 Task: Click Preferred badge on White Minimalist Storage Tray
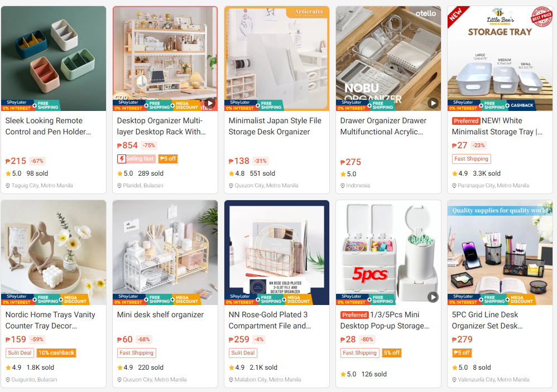[x=466, y=121]
